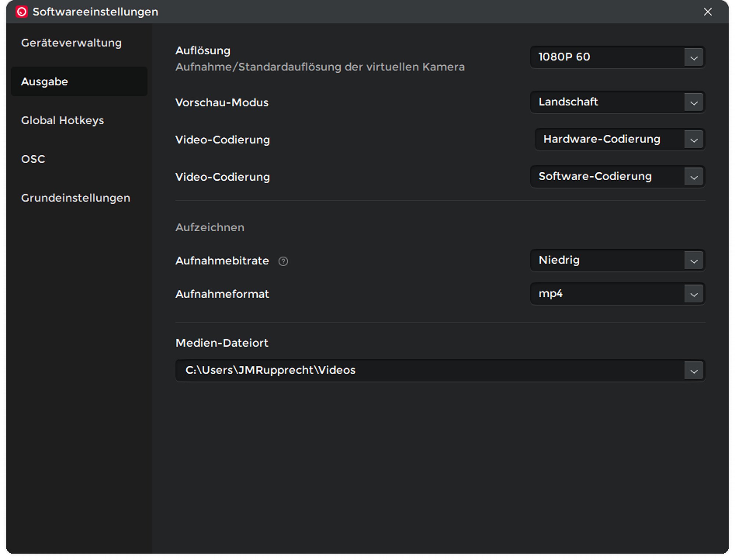The width and height of the screenshot is (735, 560).
Task: Select the Ausgabe sidebar tab
Action: [x=44, y=82]
